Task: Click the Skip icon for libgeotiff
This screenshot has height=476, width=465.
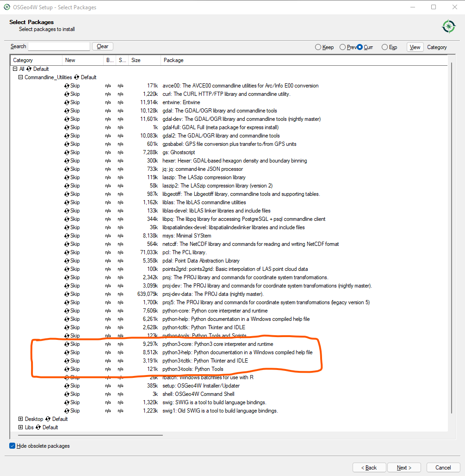Action: (x=67, y=194)
